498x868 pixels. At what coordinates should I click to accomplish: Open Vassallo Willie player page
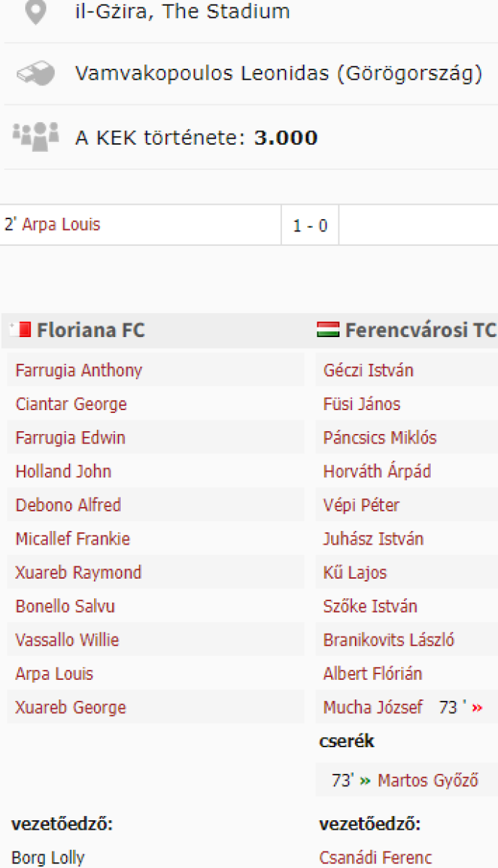tap(67, 640)
